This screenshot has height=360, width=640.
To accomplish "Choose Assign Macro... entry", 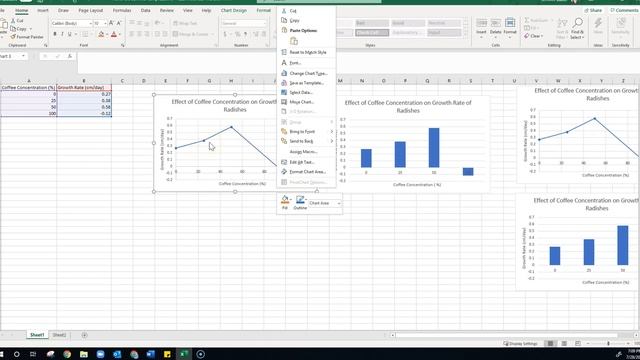I will click(x=306, y=152).
